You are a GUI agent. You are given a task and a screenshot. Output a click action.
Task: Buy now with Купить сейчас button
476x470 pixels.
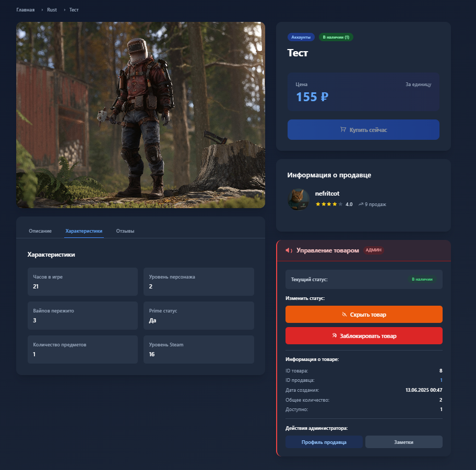click(363, 129)
